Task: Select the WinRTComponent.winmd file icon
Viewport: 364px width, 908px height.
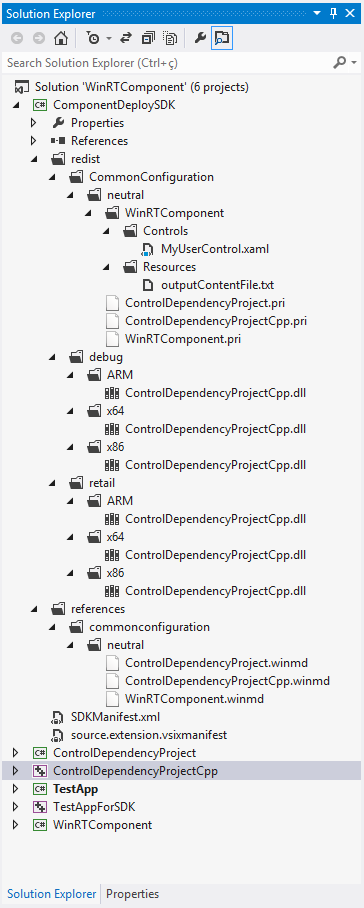Action: click(x=114, y=699)
